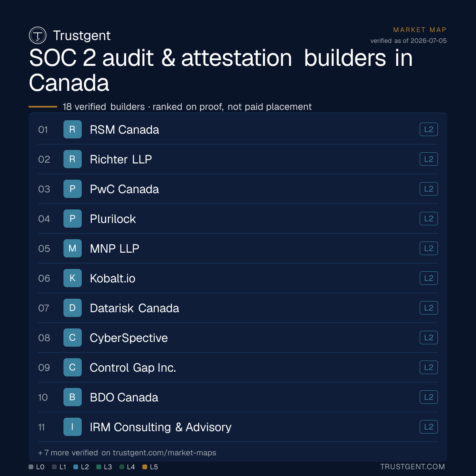The height and width of the screenshot is (476, 476).
Task: Open the Plurilock listing
Action: click(x=238, y=219)
